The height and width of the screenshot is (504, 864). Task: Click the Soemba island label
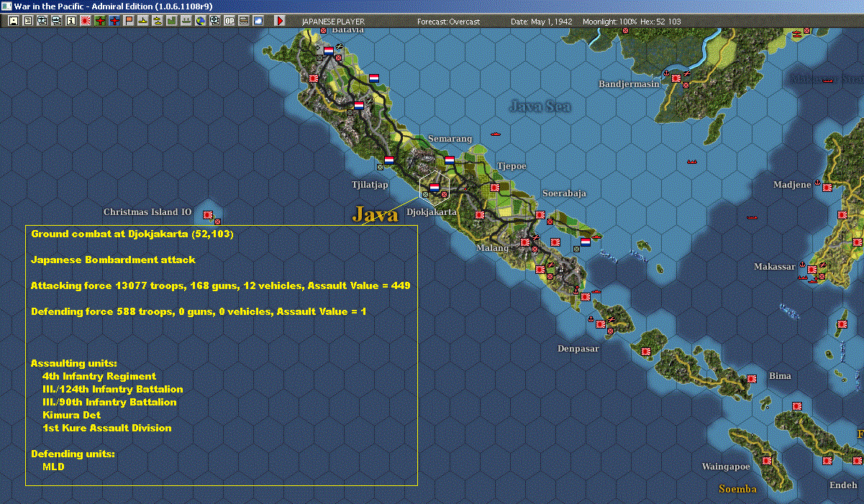(x=737, y=489)
